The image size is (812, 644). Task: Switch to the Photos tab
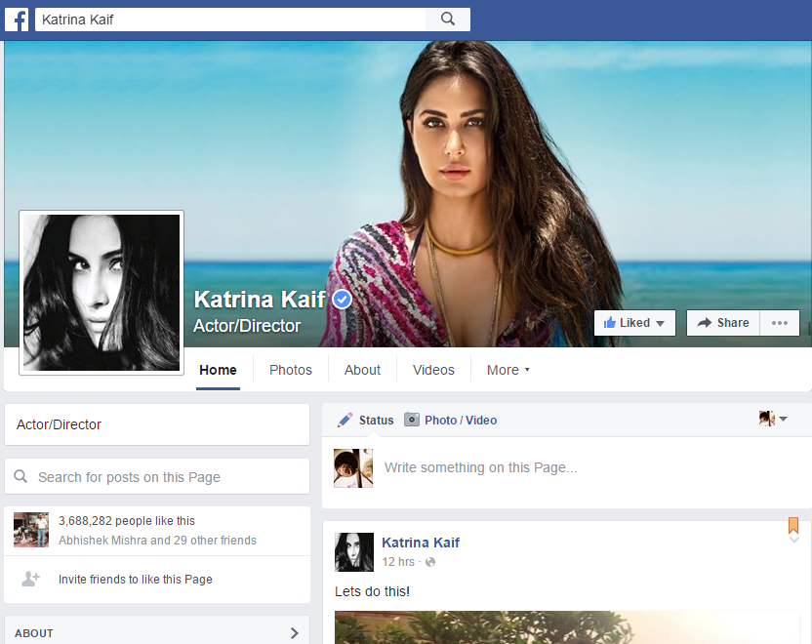click(x=291, y=370)
